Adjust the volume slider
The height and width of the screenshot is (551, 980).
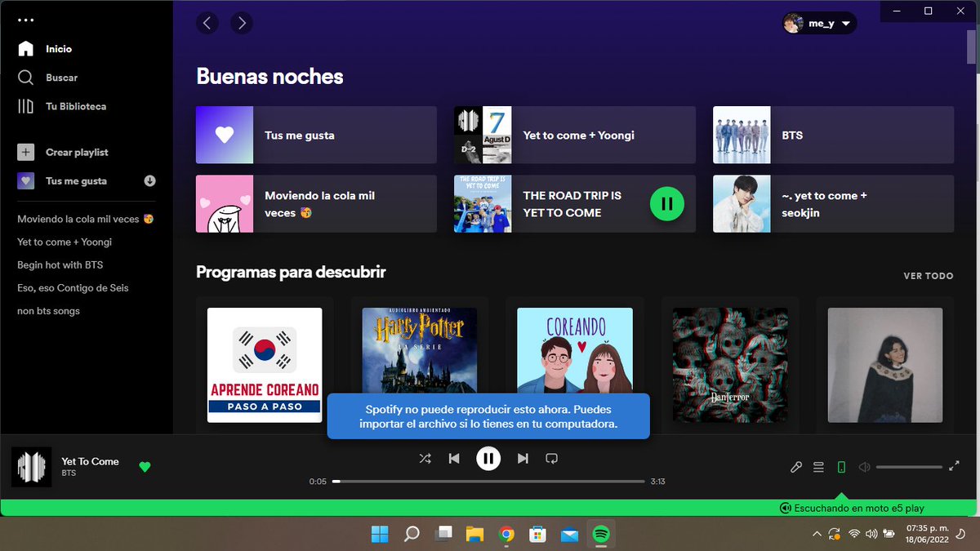(909, 467)
